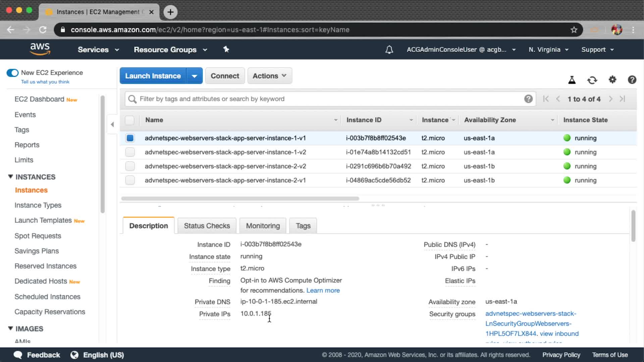Image resolution: width=644 pixels, height=362 pixels.
Task: Open the help question mark icon
Action: [632, 80]
